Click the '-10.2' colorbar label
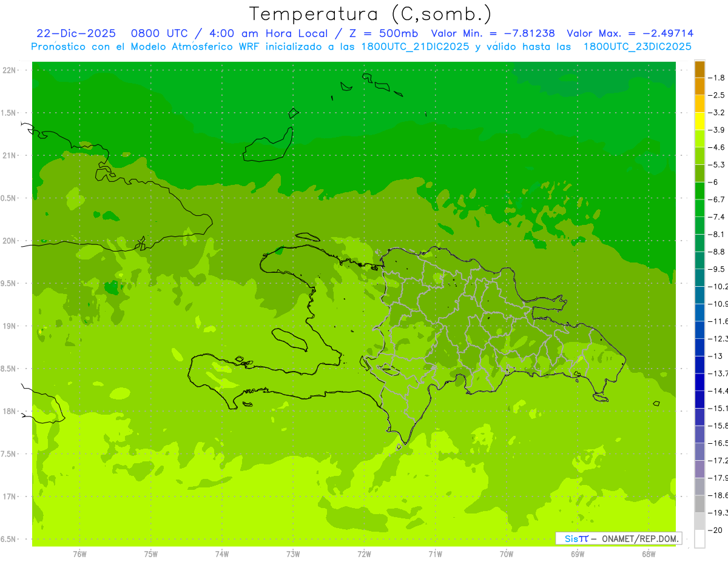 click(x=718, y=286)
